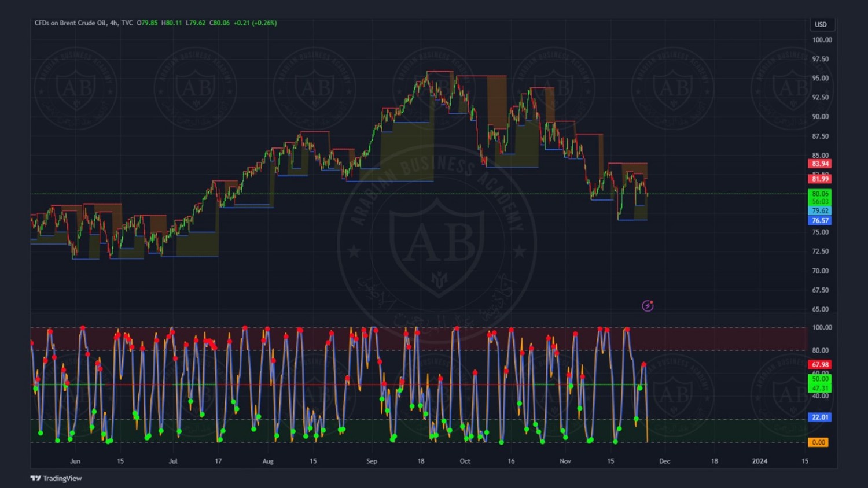The width and height of the screenshot is (868, 488).
Task: Click the 90.00 price axis level
Action: pos(820,116)
